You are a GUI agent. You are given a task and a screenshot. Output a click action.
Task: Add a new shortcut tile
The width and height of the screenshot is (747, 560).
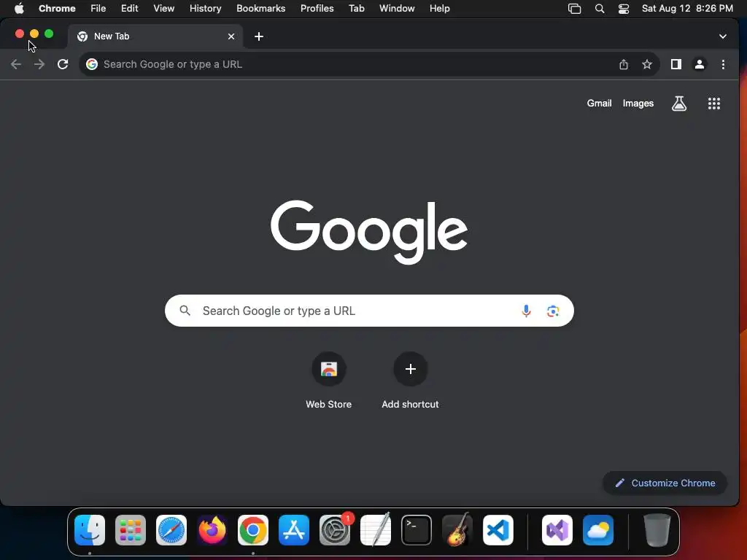pyautogui.click(x=410, y=381)
